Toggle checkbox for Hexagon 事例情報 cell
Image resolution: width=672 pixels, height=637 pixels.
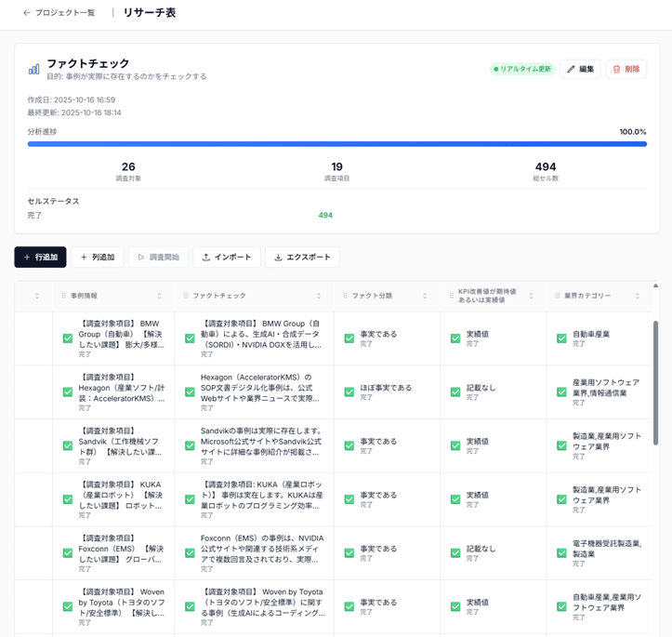(68, 392)
